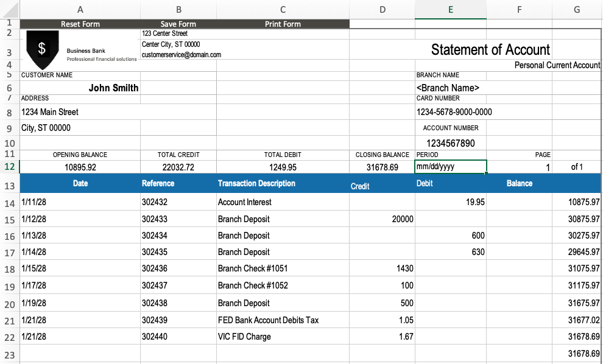This screenshot has height=364, width=603.
Task: Select the Business Bank shield logo
Action: 42,49
